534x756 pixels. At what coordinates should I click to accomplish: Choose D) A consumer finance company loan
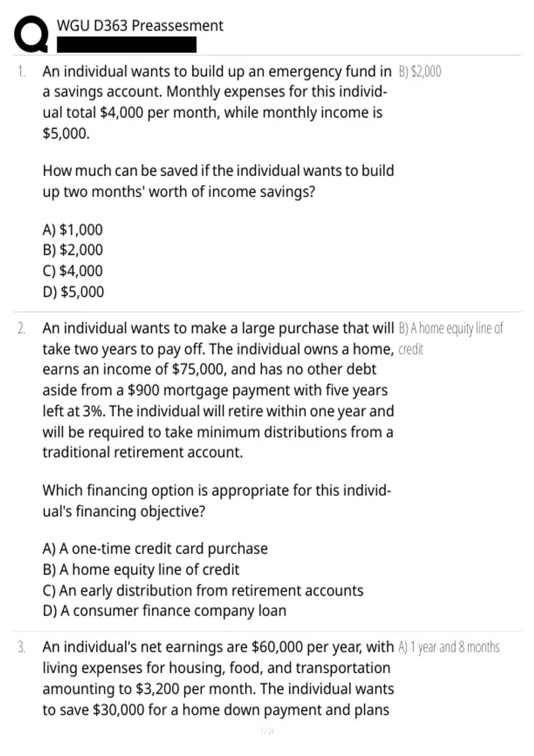point(165,611)
